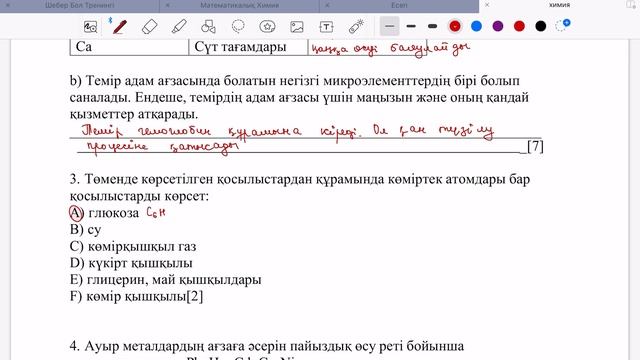
Task: Add a new custom color preset
Action: 563,25
